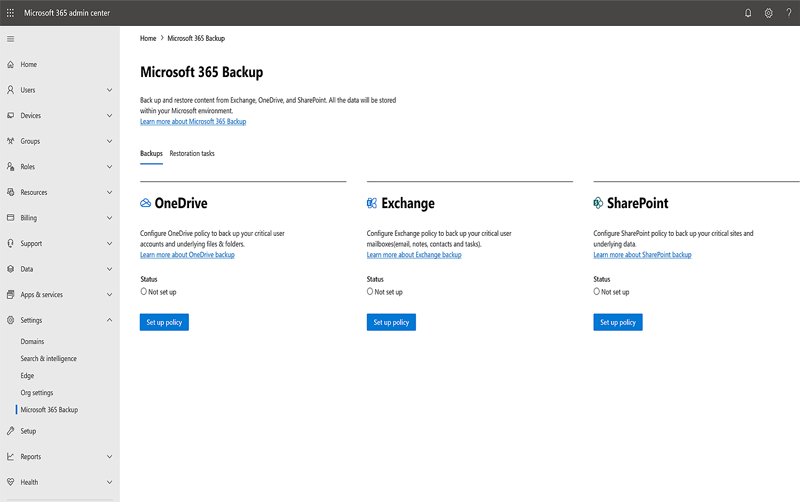Screen dimensions: 800x502
Task: Click the Health heart icon
Action: (10, 482)
